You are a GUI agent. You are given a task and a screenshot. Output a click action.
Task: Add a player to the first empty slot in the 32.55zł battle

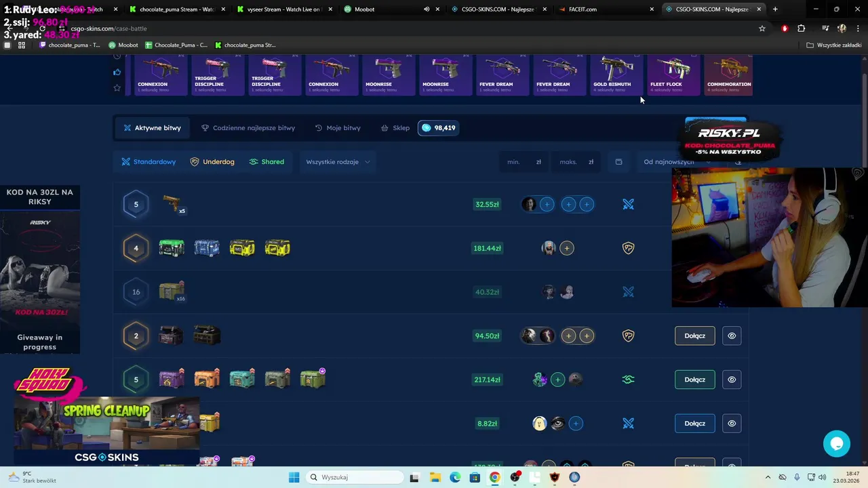coord(547,204)
